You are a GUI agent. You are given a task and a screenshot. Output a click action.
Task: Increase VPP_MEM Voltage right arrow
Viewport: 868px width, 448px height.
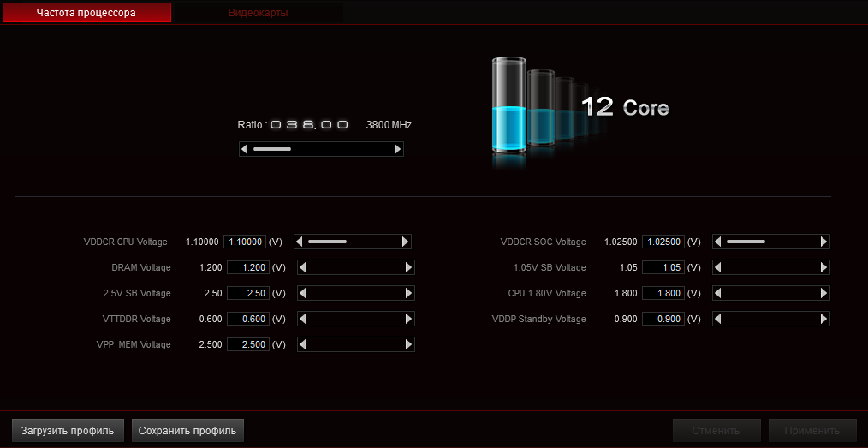[408, 344]
